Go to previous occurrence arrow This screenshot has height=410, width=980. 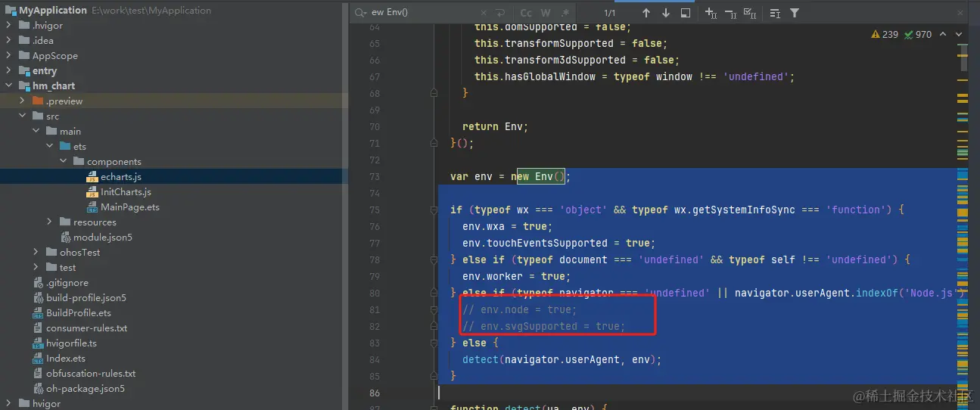(646, 13)
